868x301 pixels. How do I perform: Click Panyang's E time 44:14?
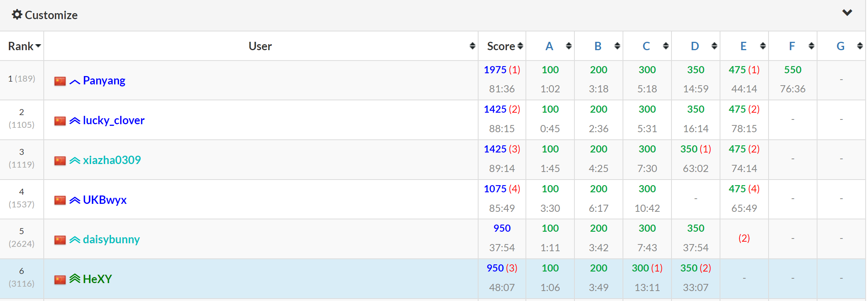[744, 89]
